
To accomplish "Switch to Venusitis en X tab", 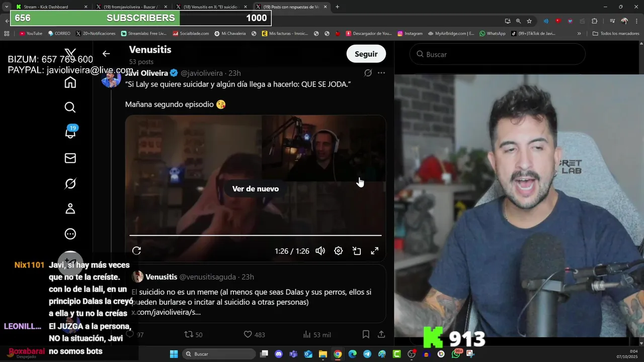I will [x=211, y=7].
